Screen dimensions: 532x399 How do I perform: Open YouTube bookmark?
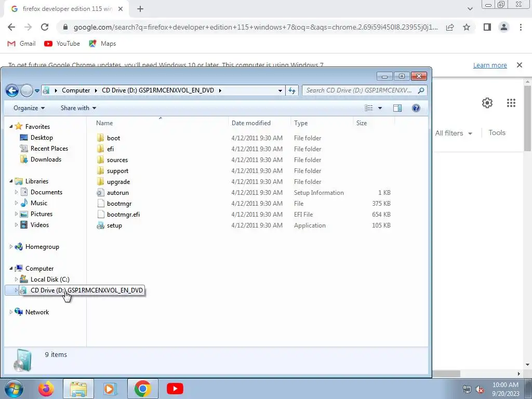point(62,44)
